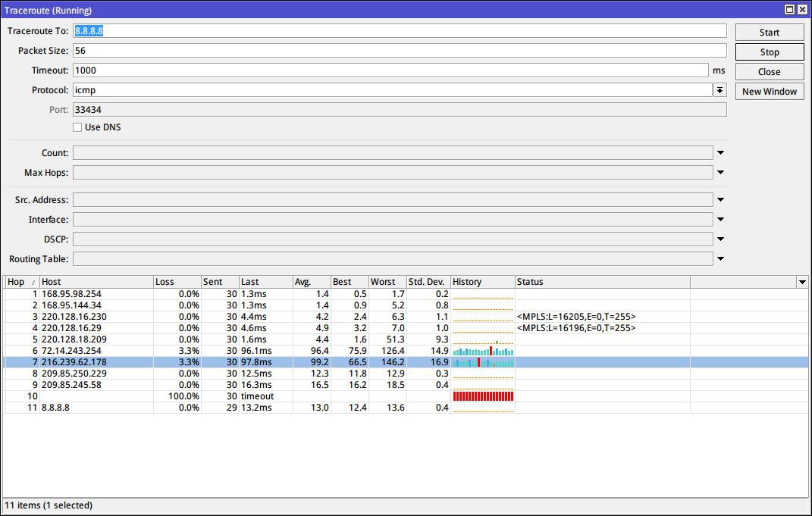The height and width of the screenshot is (516, 812).
Task: Sort table by Loss column header
Action: [177, 282]
